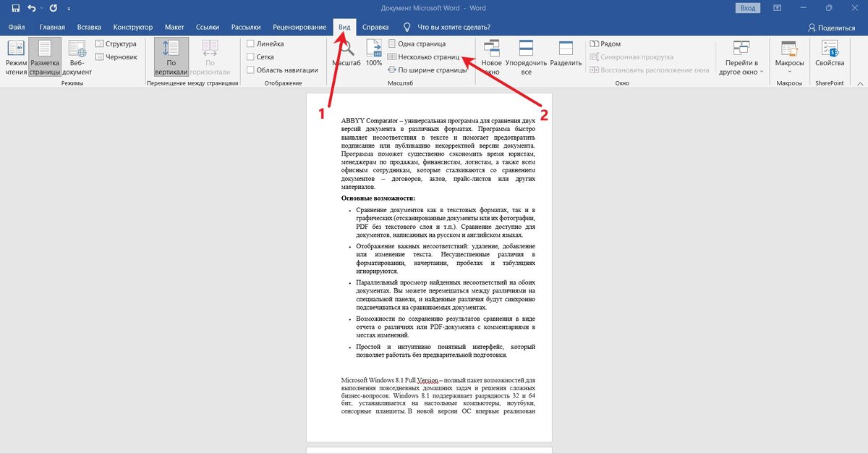Switch to the Конструктор tab
The width and height of the screenshot is (868, 454).
tap(132, 27)
